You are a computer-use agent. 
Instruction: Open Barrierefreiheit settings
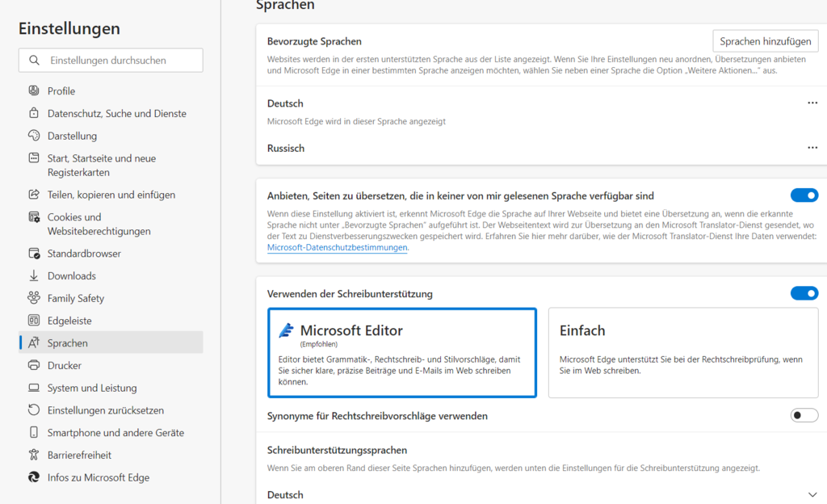(111, 455)
